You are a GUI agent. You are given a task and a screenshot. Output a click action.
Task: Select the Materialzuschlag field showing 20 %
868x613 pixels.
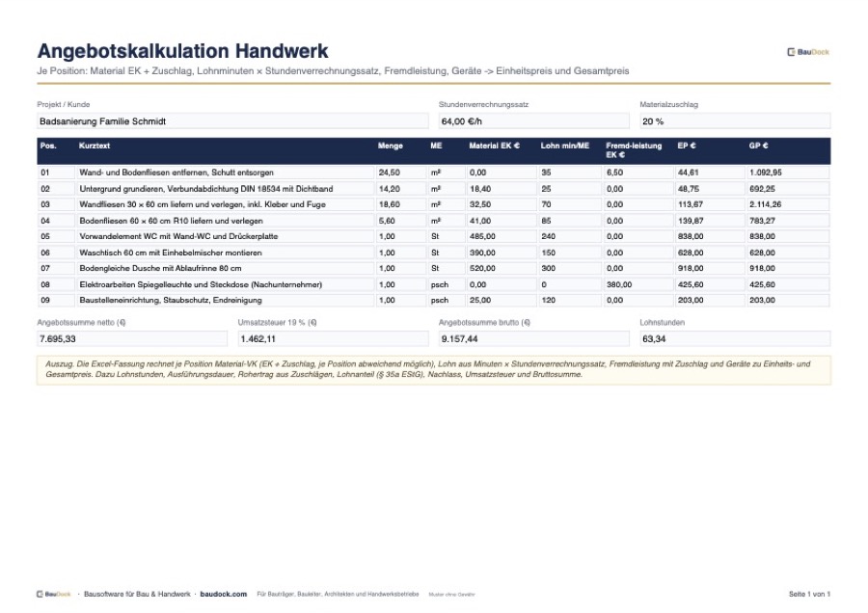735,121
